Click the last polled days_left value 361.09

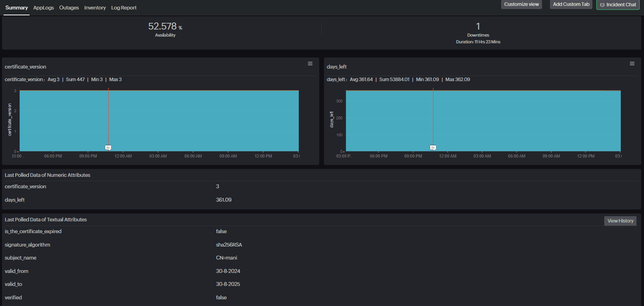(224, 200)
